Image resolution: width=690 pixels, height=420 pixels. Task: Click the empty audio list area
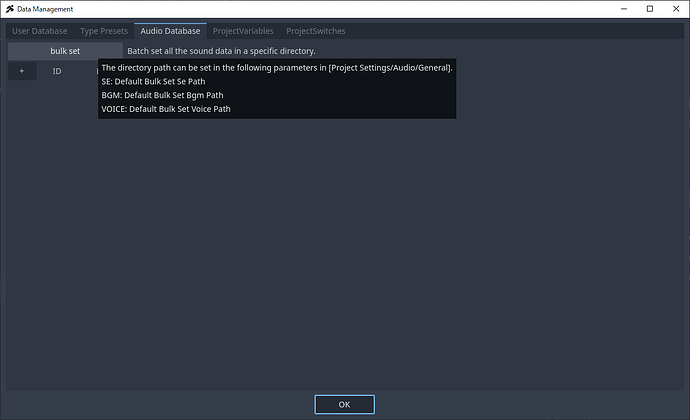[x=344, y=250]
